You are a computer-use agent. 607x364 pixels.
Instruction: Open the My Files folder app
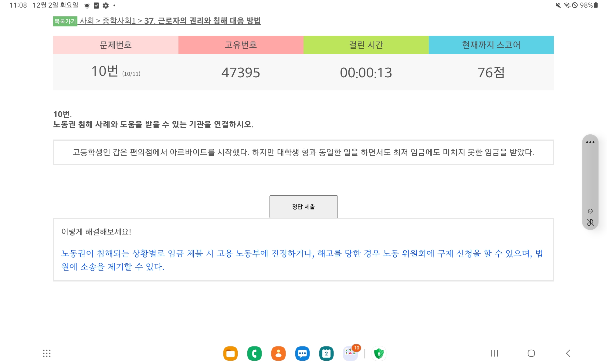tap(230, 353)
